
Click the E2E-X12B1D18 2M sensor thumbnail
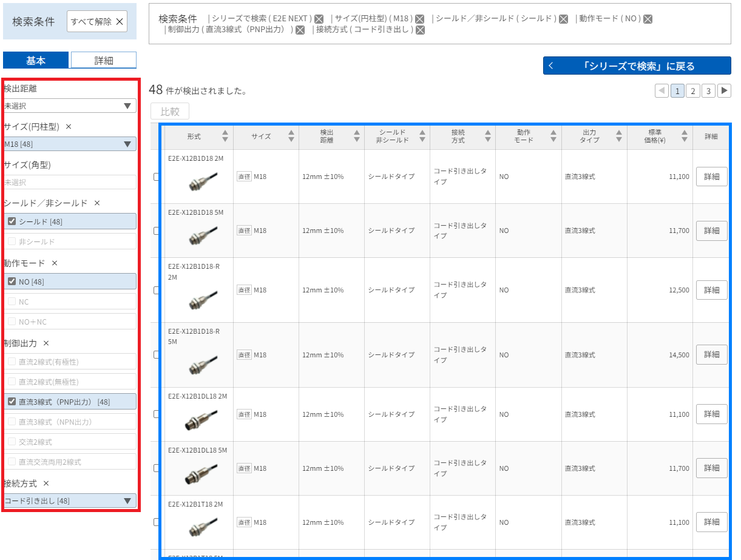203,182
